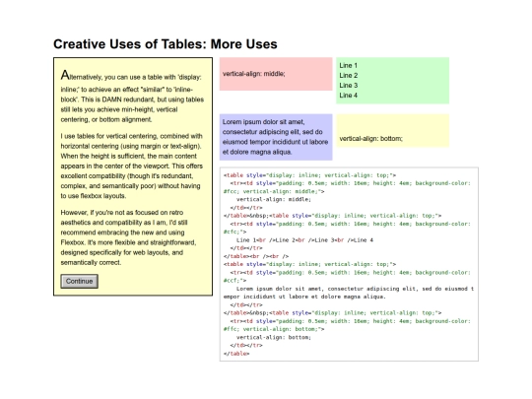Screen dimensions: 532x399
Task: Click the paragraph starting 'Alternatively, you can use'
Action: click(132, 96)
